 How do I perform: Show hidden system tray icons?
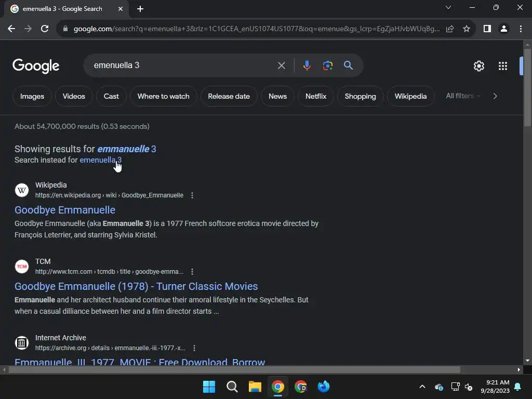click(422, 387)
